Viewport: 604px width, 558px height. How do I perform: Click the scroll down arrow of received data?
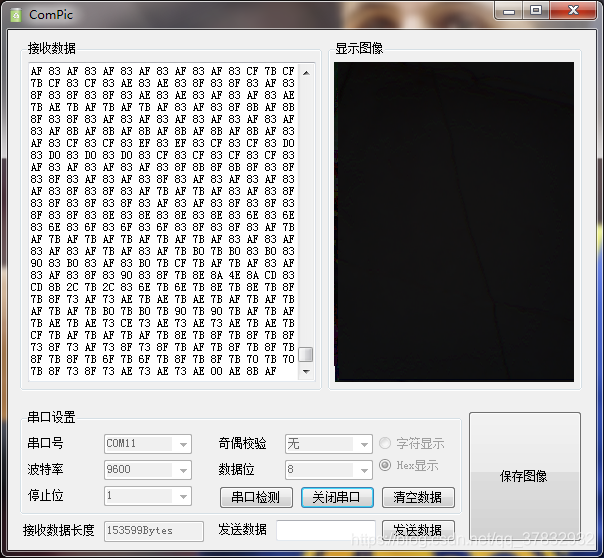pyautogui.click(x=306, y=372)
